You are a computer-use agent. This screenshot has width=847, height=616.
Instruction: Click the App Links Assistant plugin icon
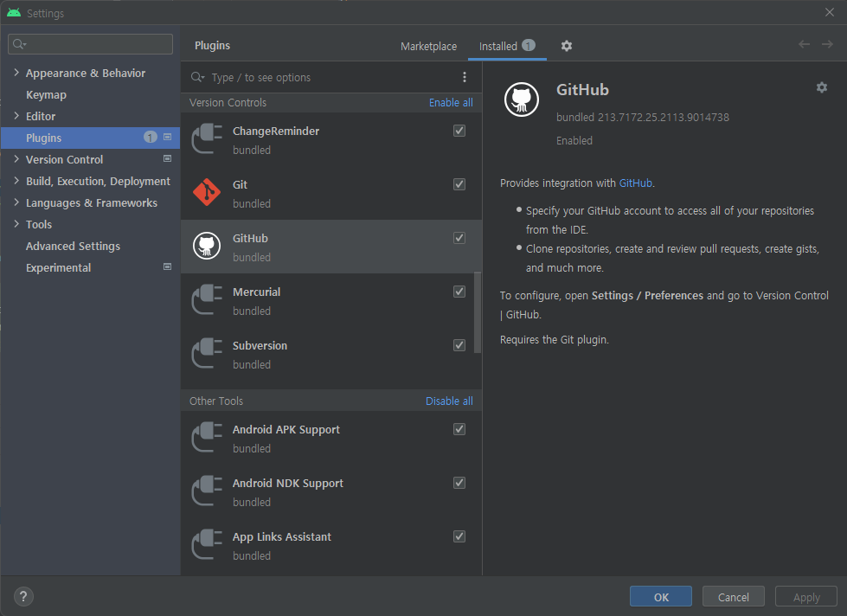pyautogui.click(x=207, y=545)
